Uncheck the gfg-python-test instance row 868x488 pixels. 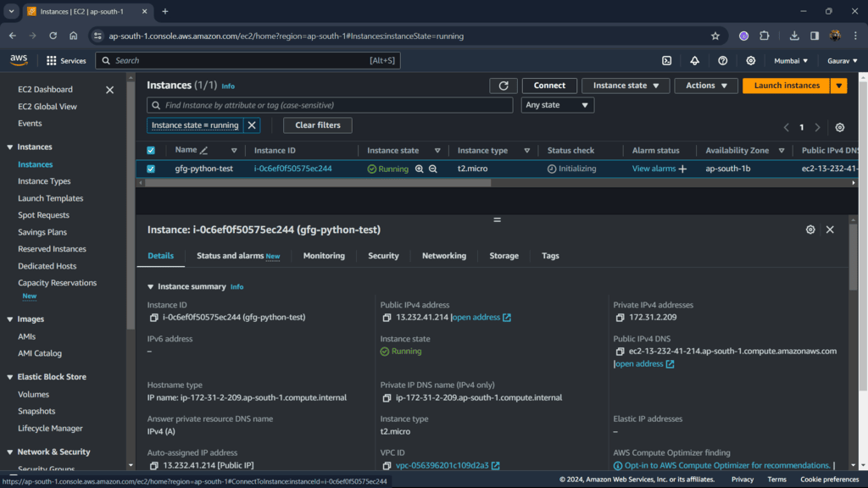coord(151,169)
